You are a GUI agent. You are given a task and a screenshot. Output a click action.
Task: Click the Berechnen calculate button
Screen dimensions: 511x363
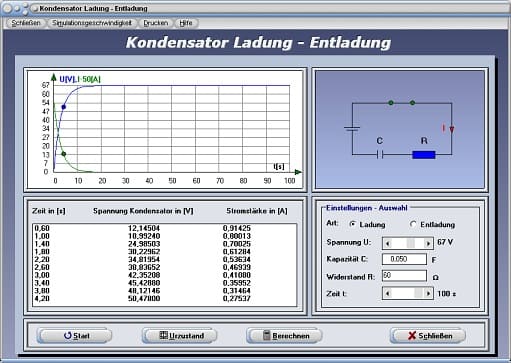pos(284,336)
